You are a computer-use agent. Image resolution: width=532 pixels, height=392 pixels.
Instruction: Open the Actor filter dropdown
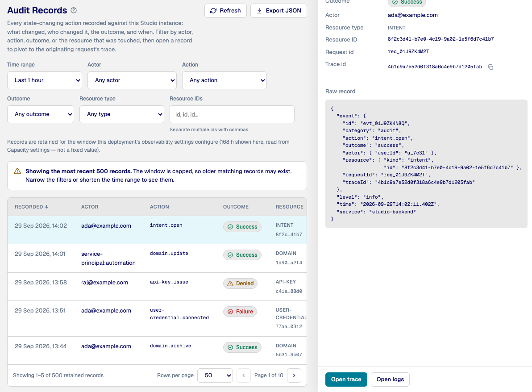132,80
